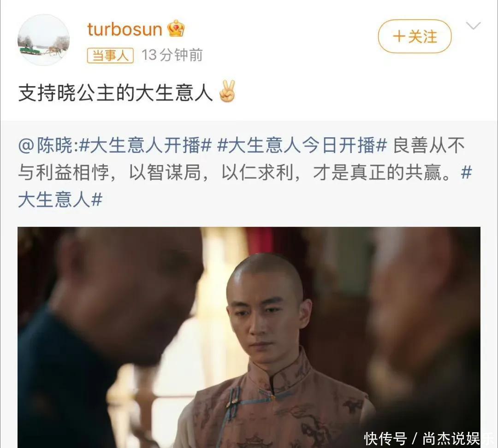
Task: Open turbosun's snowy profile avatar
Action: [43, 40]
